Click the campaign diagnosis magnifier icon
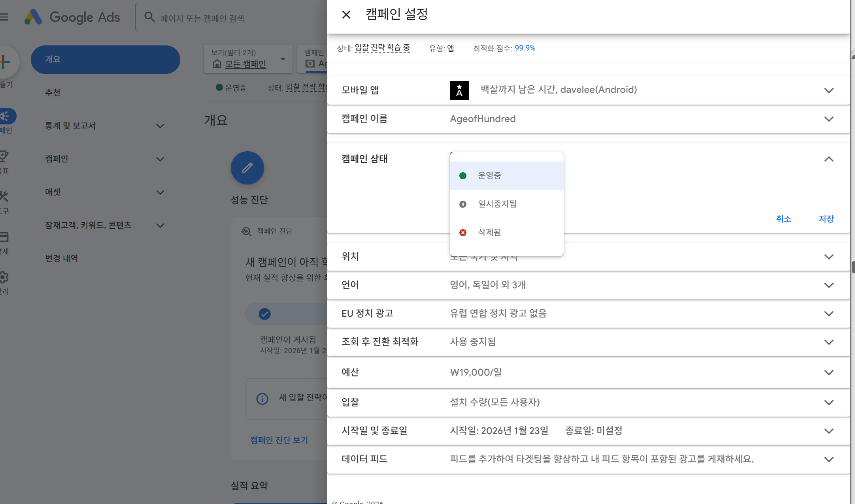 point(246,231)
